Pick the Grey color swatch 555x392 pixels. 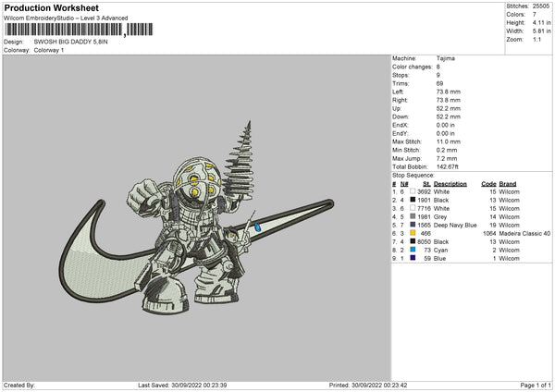tap(413, 215)
